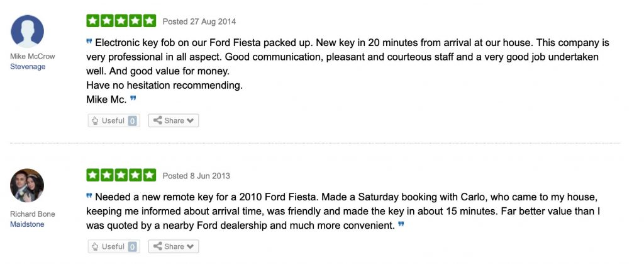Click Richard Bone's profile photo
The image size is (644, 264).
(x=28, y=186)
